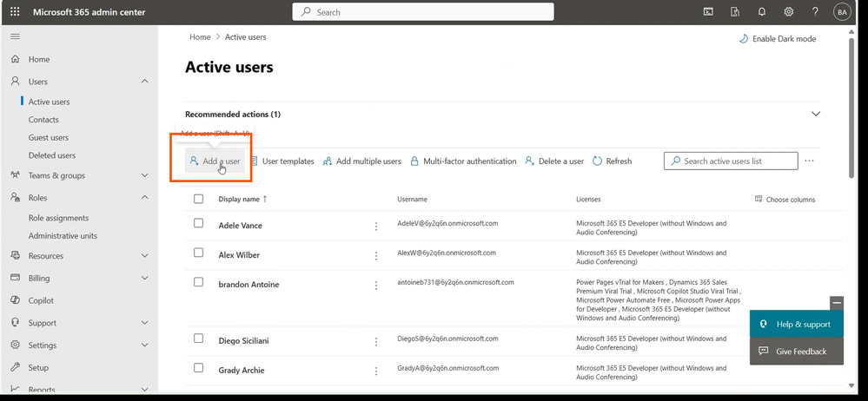This screenshot has height=401, width=868.
Task: Open more actions for Grady Archie
Action: (376, 371)
